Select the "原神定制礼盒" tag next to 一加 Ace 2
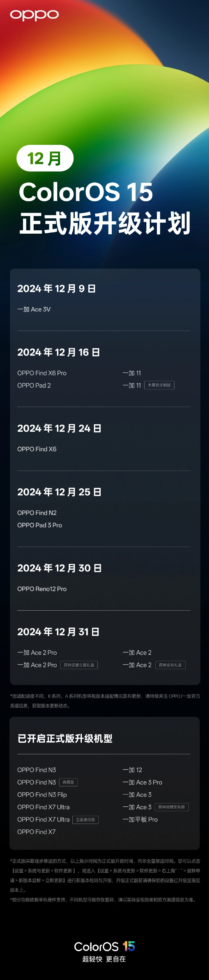This screenshot has height=980, width=209. (x=170, y=665)
